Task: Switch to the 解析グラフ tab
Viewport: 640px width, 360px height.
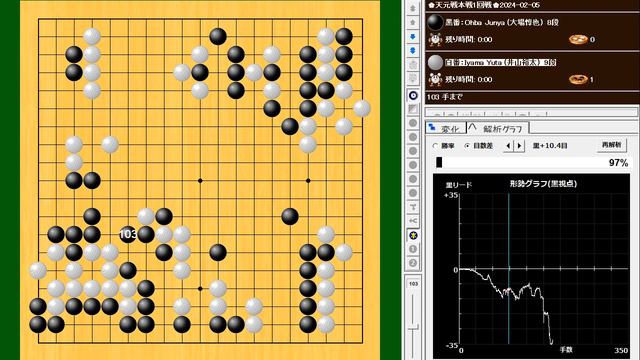Action: coord(498,129)
